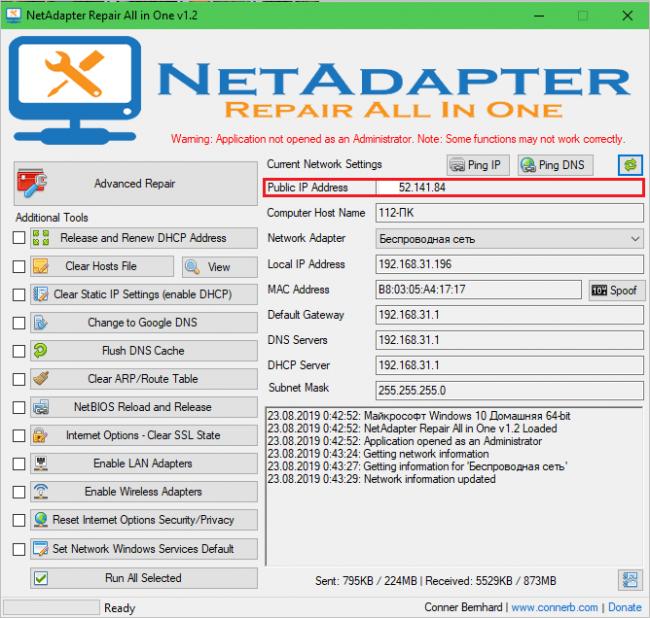Click the Flush DNS Cache green arrow icon
The height and width of the screenshot is (618, 650).
point(41,351)
